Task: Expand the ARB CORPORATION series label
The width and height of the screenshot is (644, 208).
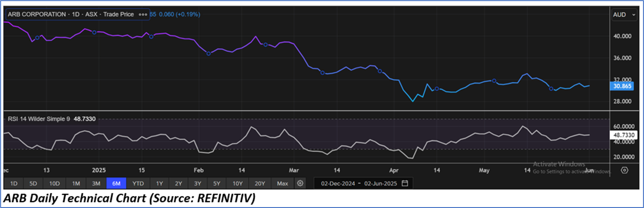Action: [70, 15]
